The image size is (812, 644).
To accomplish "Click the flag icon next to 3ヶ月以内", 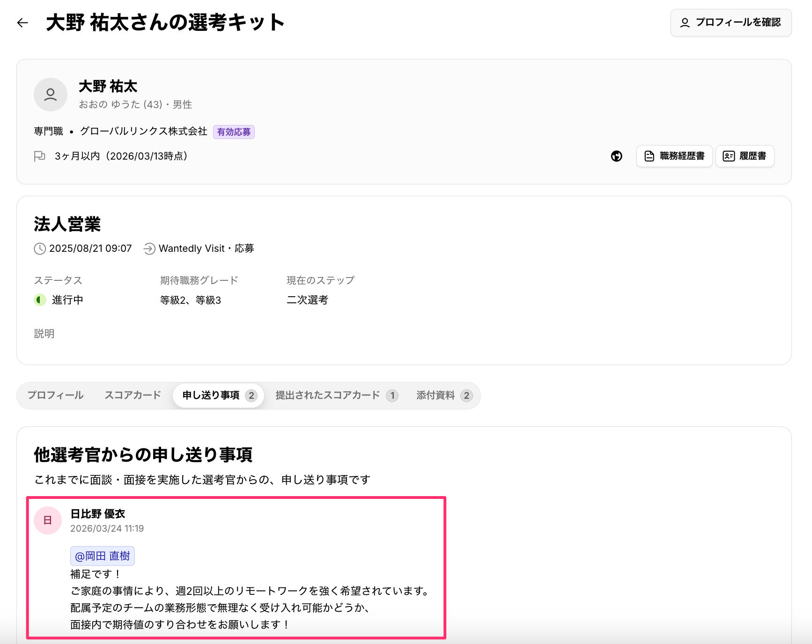I will (40, 156).
